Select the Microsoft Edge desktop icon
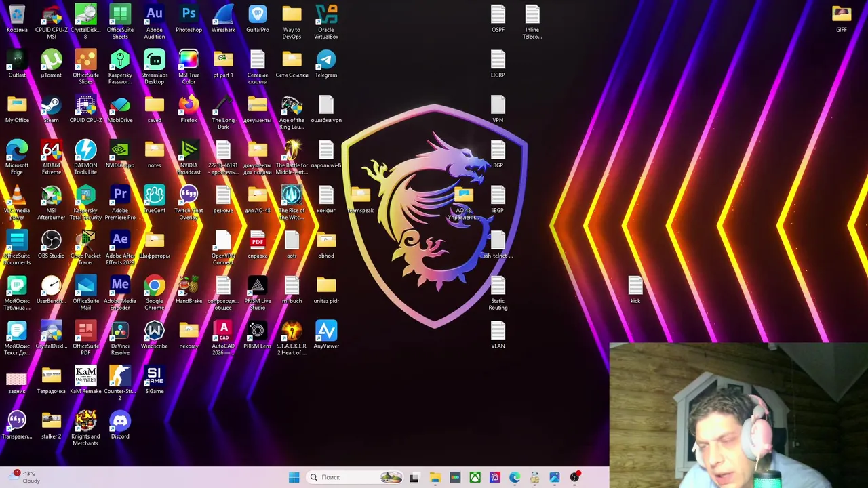Viewport: 868px width, 488px height. [x=17, y=157]
